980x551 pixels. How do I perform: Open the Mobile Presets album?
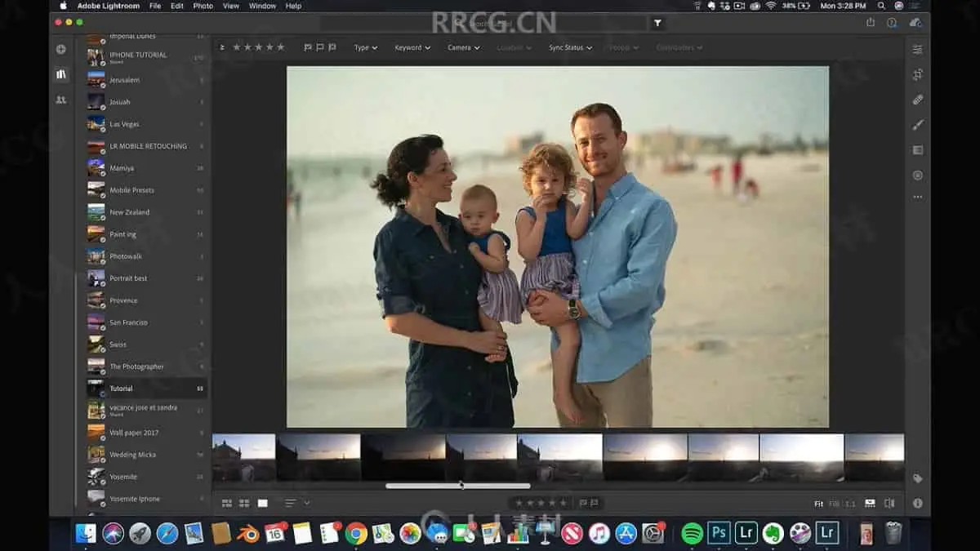[147, 190]
